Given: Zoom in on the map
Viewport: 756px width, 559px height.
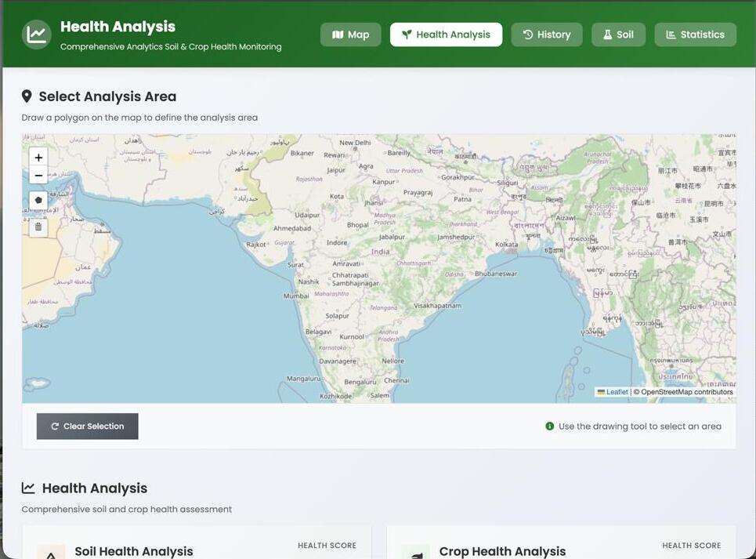Looking at the screenshot, I should click(38, 158).
